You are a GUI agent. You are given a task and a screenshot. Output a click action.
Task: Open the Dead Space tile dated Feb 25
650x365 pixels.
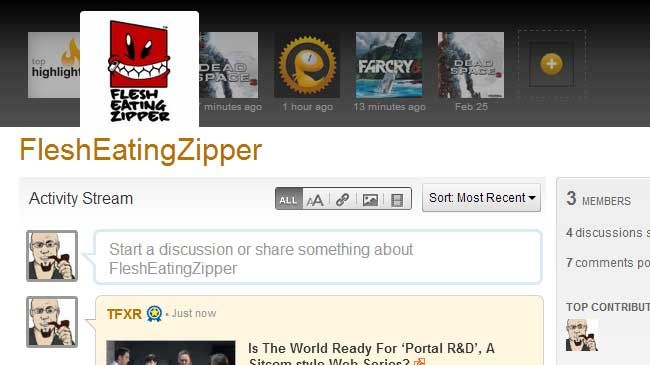[x=471, y=65]
